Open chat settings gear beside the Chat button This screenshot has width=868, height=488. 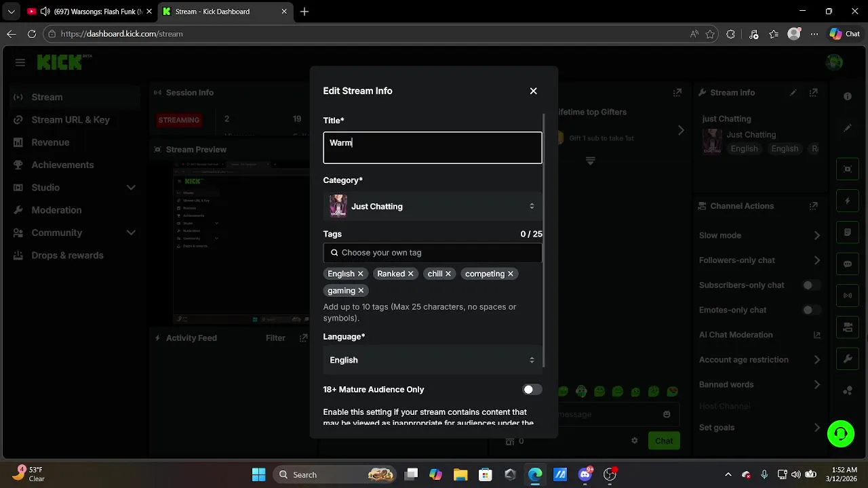pyautogui.click(x=635, y=441)
